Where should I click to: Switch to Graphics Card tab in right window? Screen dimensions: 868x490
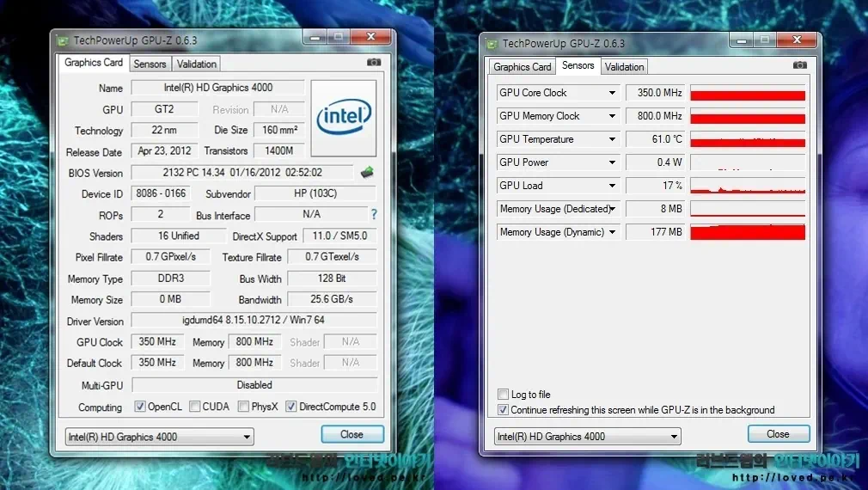point(522,67)
